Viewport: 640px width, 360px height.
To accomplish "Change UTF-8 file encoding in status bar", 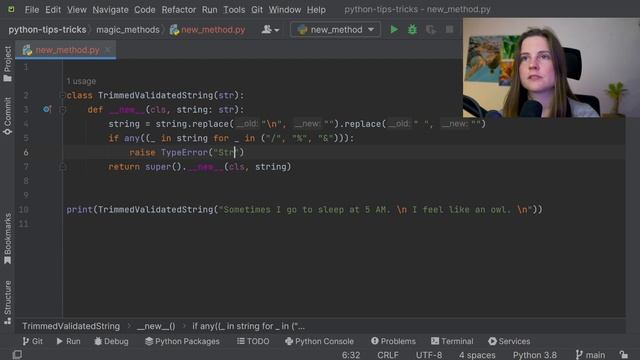I will coord(429,355).
